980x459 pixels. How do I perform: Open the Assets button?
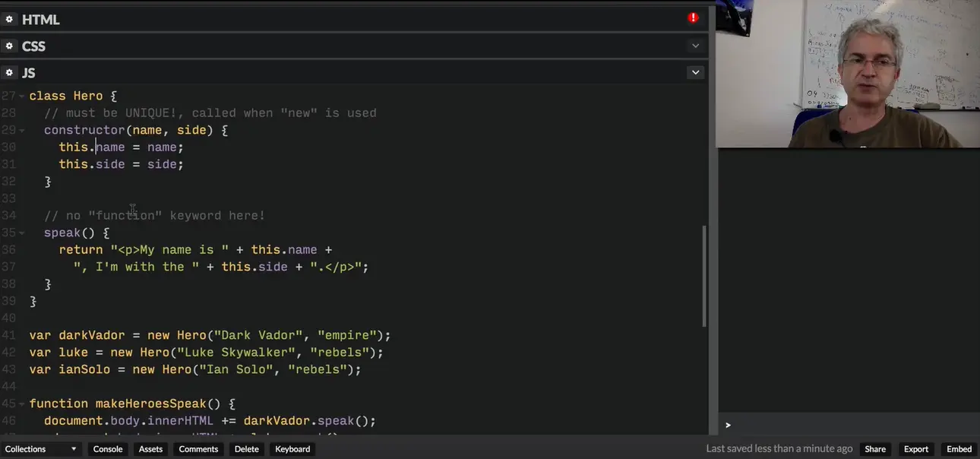(x=150, y=449)
